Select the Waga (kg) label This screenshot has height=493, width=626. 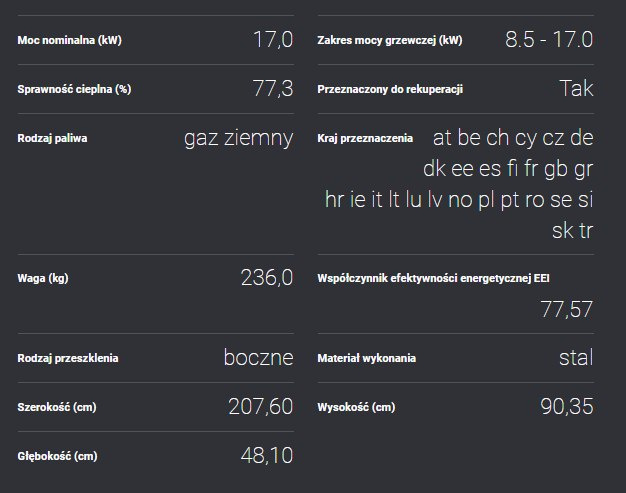pyautogui.click(x=43, y=278)
